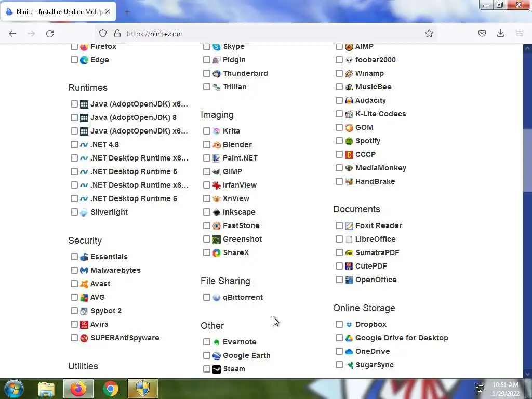
Task: Open File Explorer from taskbar
Action: tap(46, 389)
